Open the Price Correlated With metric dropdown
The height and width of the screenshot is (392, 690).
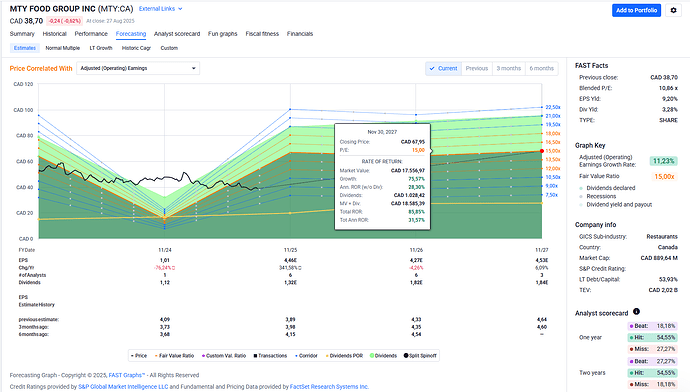138,68
